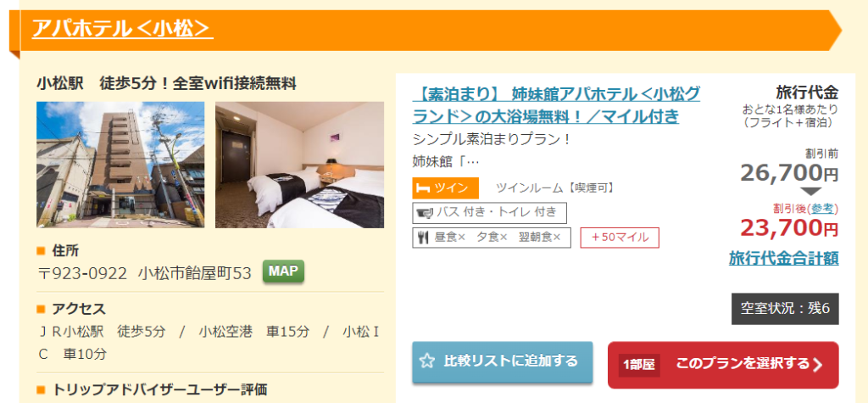The height and width of the screenshot is (403, 868).
Task: Open the アパホテル＜小松＞ hotel title link
Action: (122, 28)
